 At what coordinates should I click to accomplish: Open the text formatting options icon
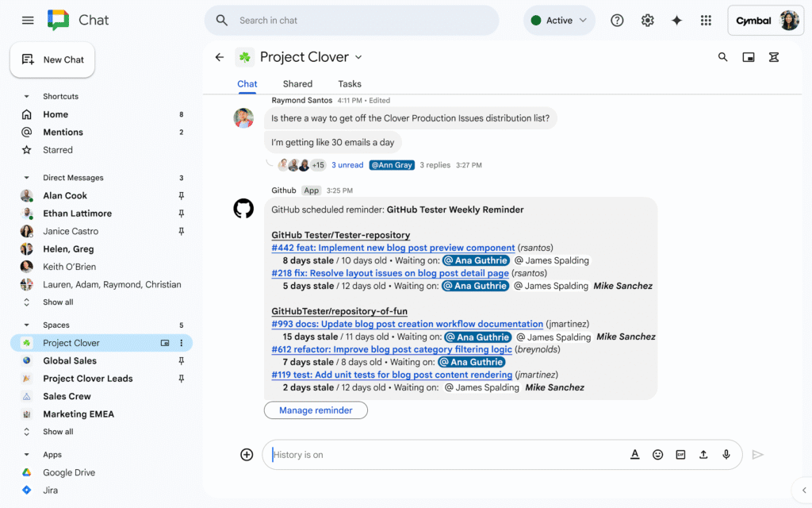(634, 455)
